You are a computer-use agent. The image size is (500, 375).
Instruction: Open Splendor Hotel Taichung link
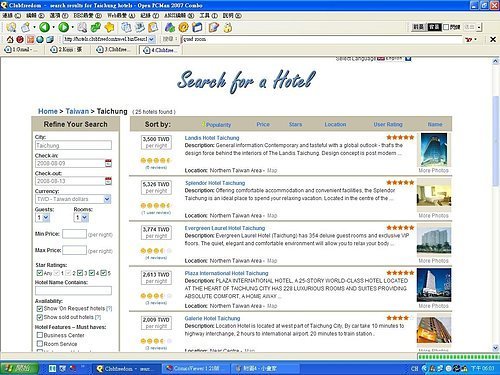tap(215, 183)
